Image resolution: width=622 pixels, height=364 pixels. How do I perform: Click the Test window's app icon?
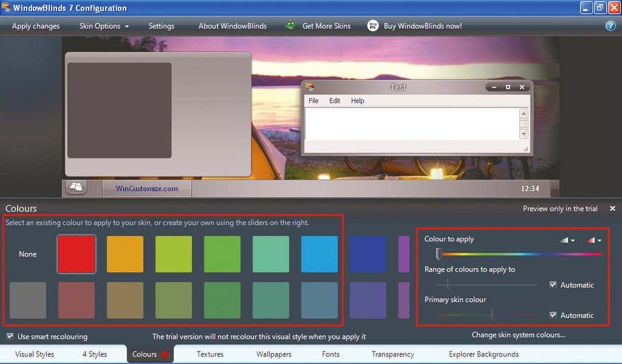coord(310,86)
